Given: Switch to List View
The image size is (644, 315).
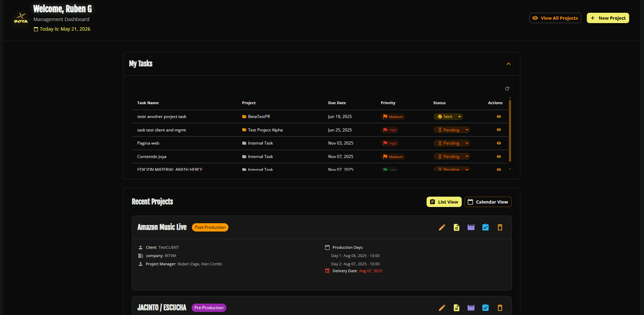Looking at the screenshot, I should [444, 202].
